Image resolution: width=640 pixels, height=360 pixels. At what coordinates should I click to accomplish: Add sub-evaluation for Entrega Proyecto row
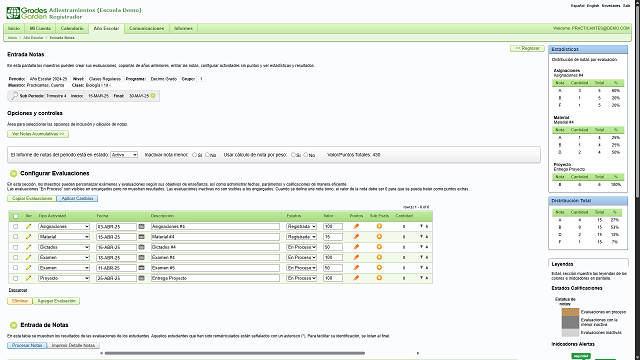click(379, 278)
